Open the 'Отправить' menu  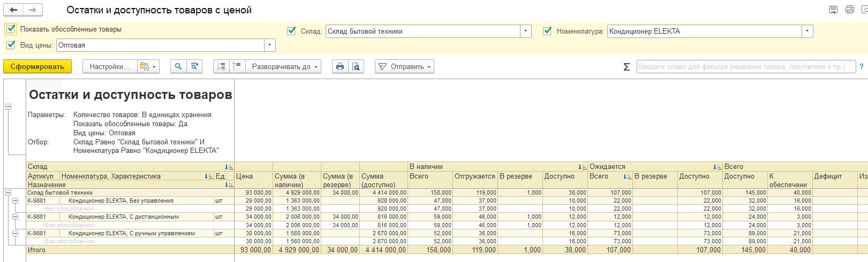404,67
